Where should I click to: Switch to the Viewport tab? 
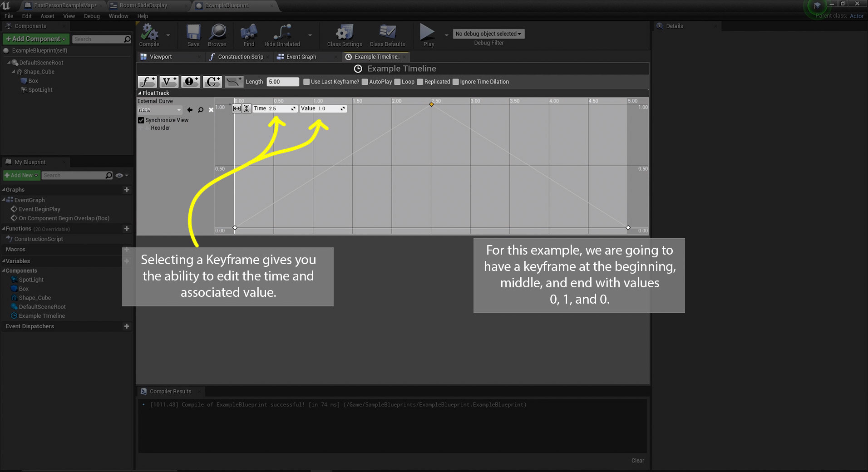coord(169,57)
